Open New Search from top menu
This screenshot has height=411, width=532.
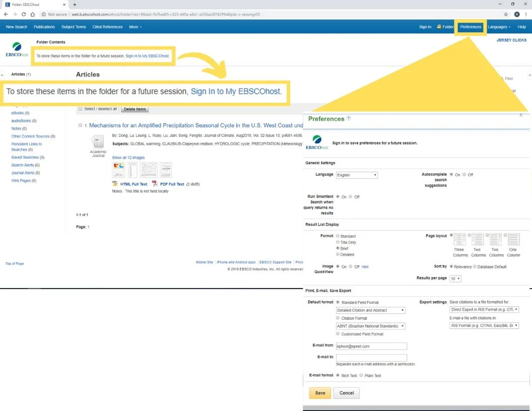pyautogui.click(x=17, y=27)
